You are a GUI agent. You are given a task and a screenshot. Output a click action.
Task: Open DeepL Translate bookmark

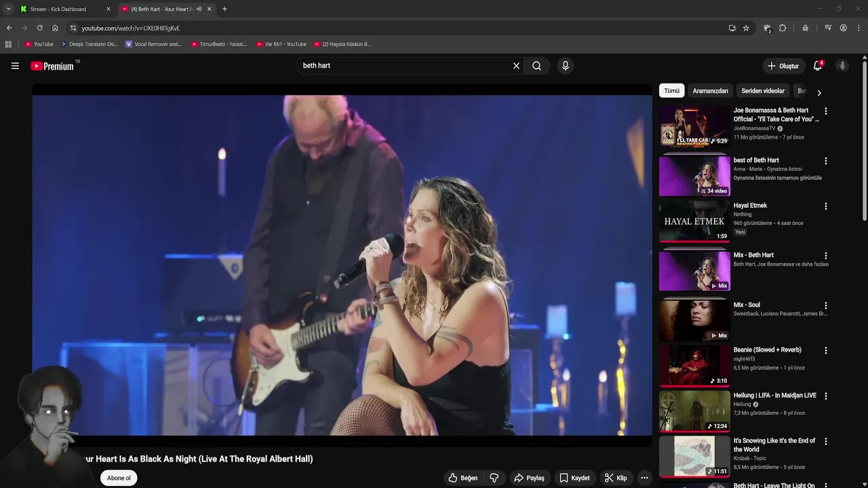89,44
